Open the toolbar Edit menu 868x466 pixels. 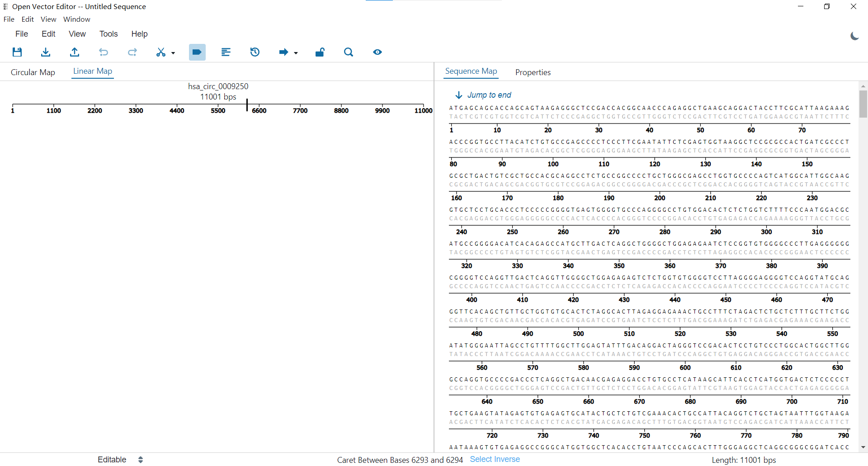tap(48, 34)
